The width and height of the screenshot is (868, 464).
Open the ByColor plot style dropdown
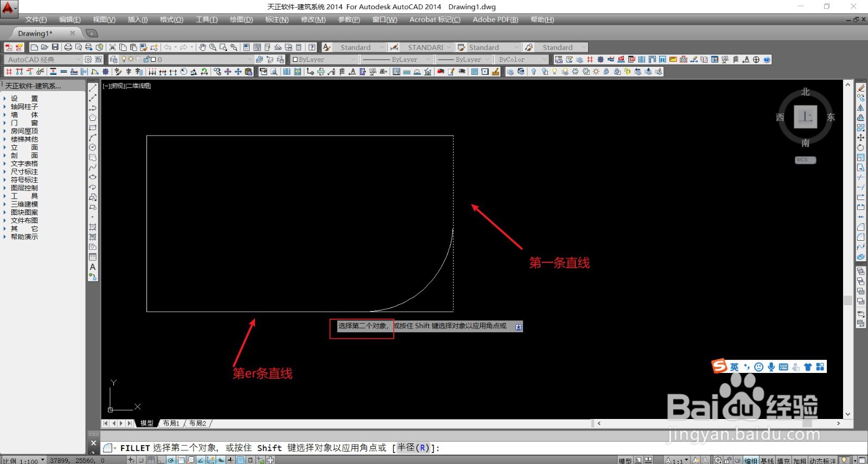[x=523, y=60]
